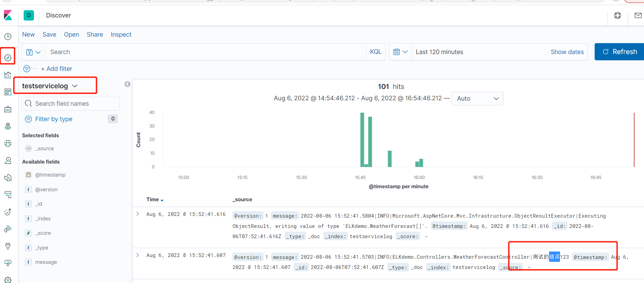Click Search field names input
The width and height of the screenshot is (644, 283).
coord(71,104)
